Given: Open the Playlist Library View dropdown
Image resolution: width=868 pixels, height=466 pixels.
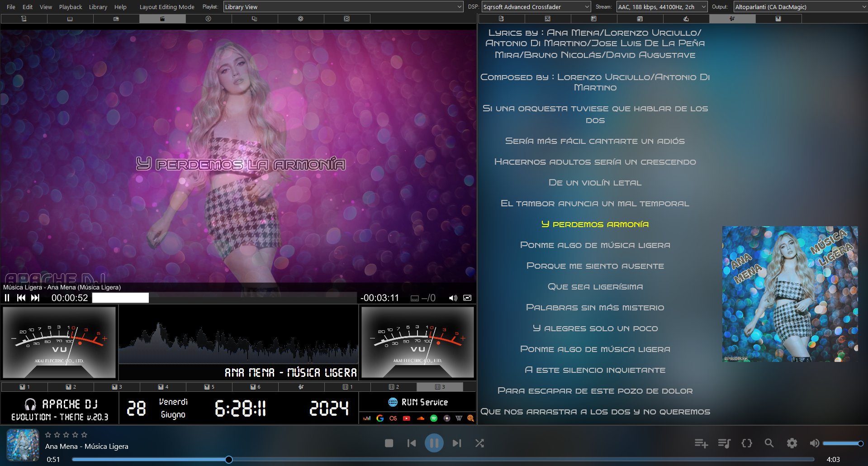Looking at the screenshot, I should click(343, 7).
